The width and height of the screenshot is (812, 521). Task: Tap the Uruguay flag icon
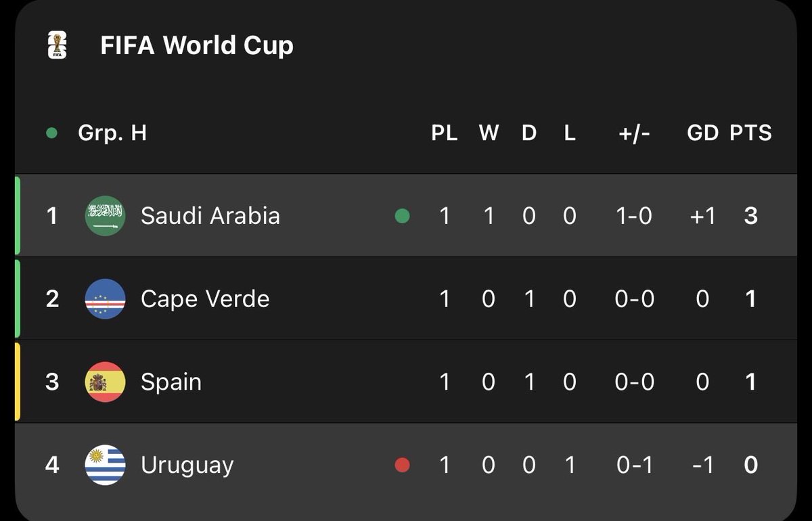pos(105,465)
